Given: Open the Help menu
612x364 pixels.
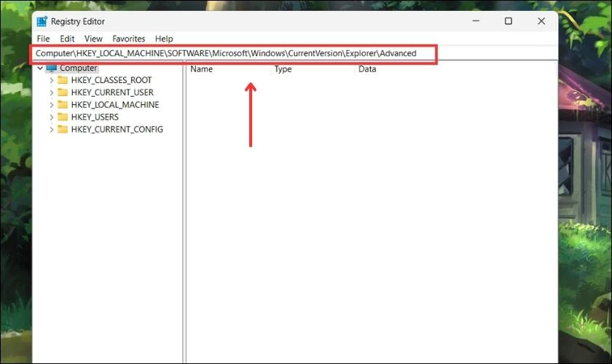Looking at the screenshot, I should tap(163, 39).
